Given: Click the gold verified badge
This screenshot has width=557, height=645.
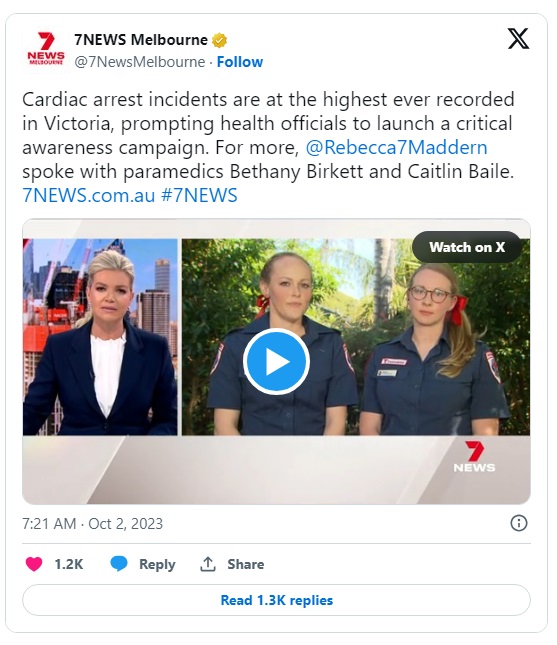Looking at the screenshot, I should click(x=219, y=40).
